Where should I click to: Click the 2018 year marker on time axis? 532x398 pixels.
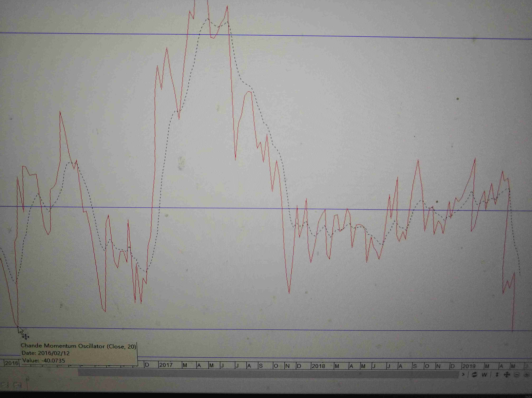point(318,366)
